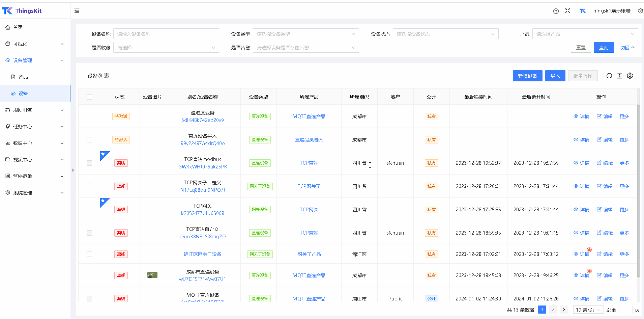Check the select-all checkbox in table header
The image size is (644, 319).
89,97
